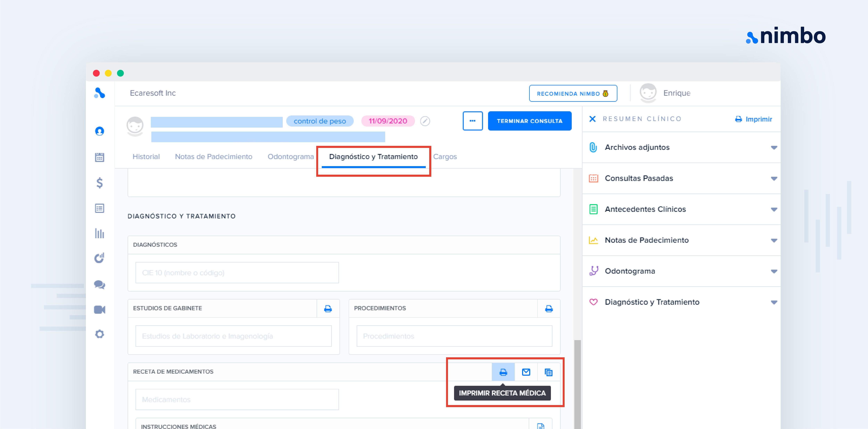The height and width of the screenshot is (429, 868).
Task: Close the Resumen Clínico panel
Action: point(592,119)
